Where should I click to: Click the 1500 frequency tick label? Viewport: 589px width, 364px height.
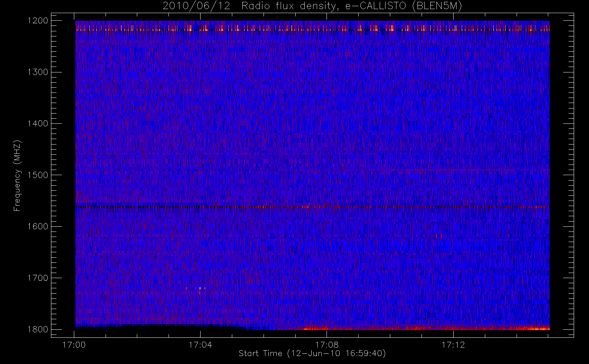(38, 175)
